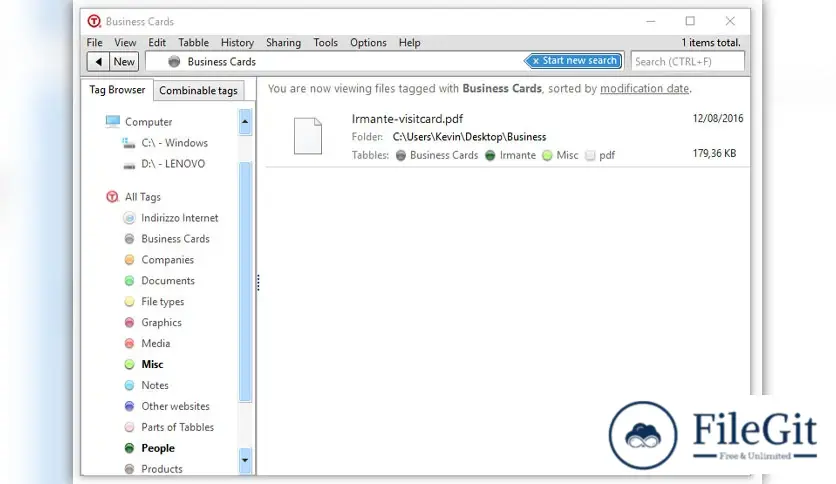
Task: Select People in the tag tree
Action: point(158,448)
